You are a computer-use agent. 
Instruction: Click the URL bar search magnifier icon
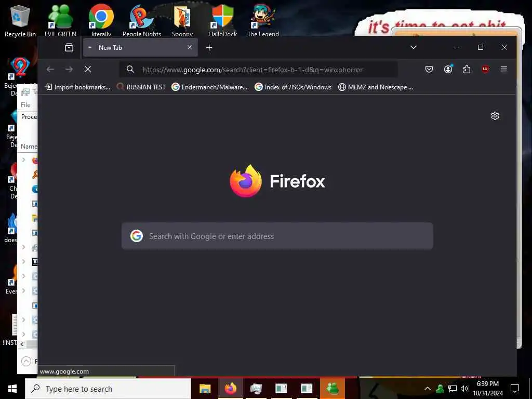tap(130, 70)
